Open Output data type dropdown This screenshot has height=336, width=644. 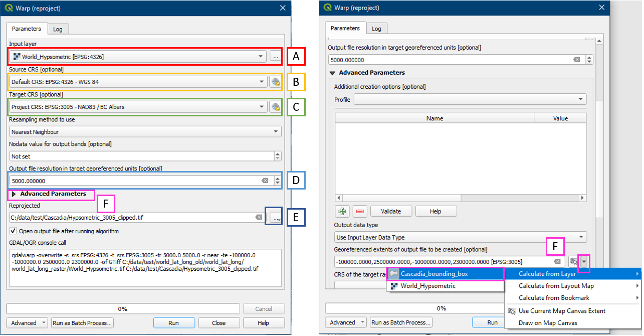click(460, 237)
